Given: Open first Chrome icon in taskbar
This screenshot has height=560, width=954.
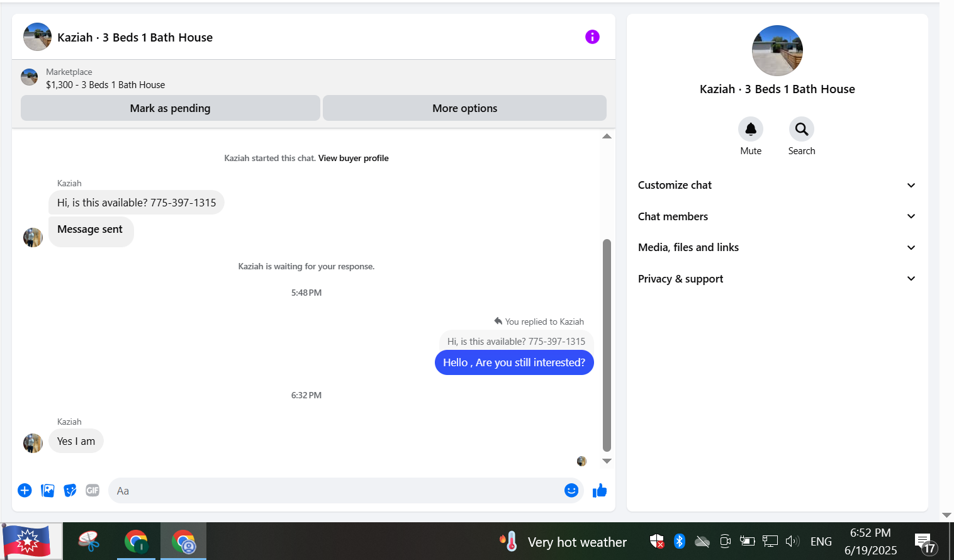Looking at the screenshot, I should tap(135, 541).
